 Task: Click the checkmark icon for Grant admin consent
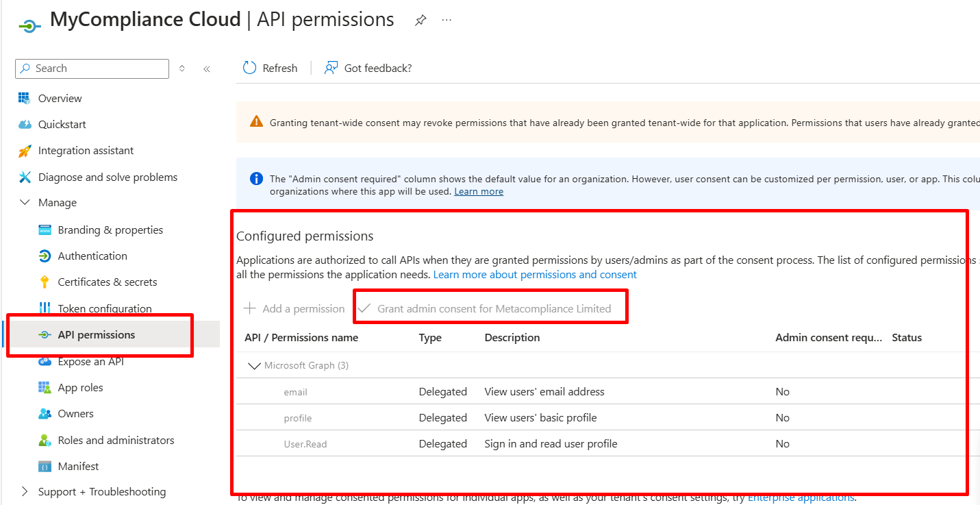[x=364, y=308]
